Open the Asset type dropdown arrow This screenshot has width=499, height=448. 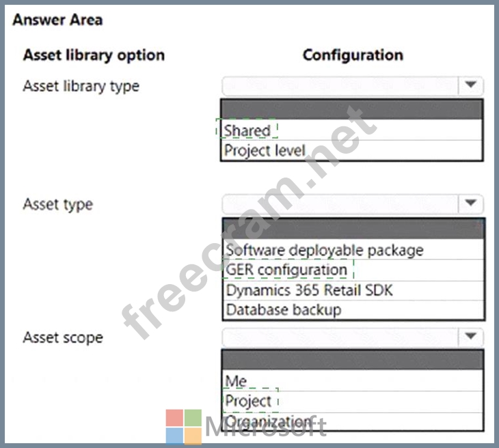470,204
